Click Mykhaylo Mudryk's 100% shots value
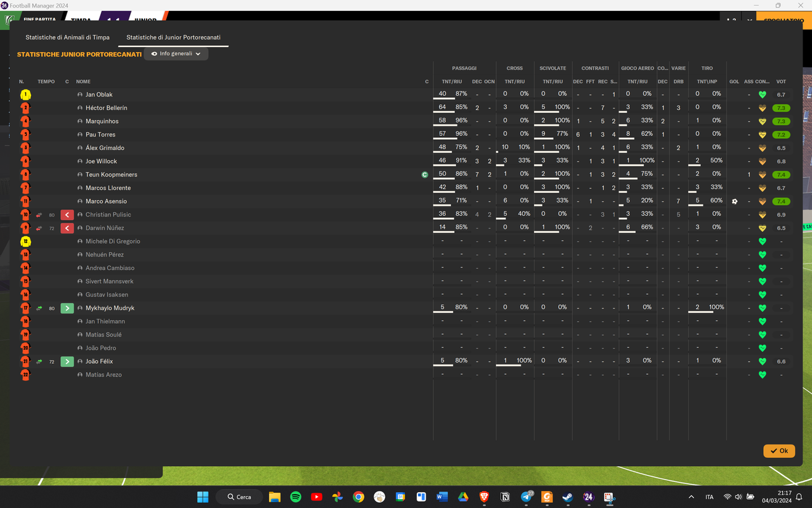 [x=716, y=307]
